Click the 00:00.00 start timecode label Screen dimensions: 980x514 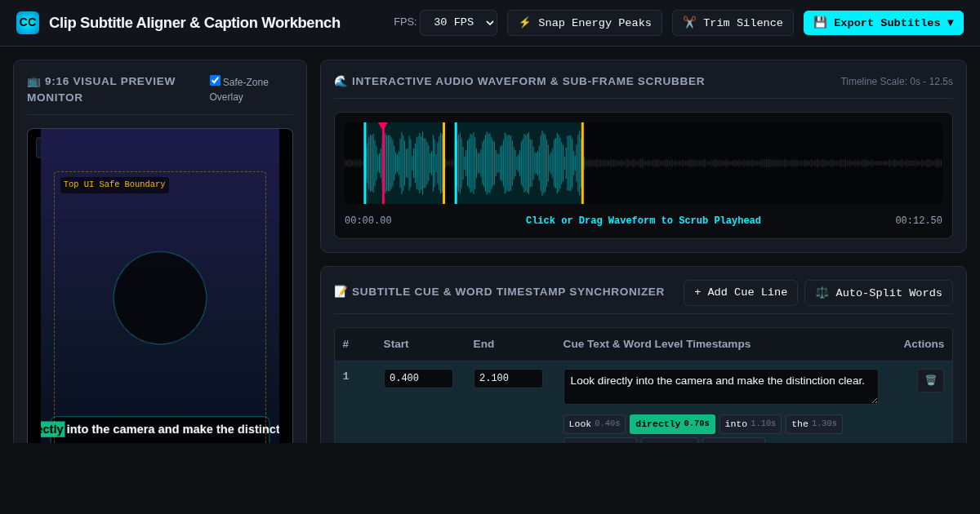pyautogui.click(x=368, y=221)
